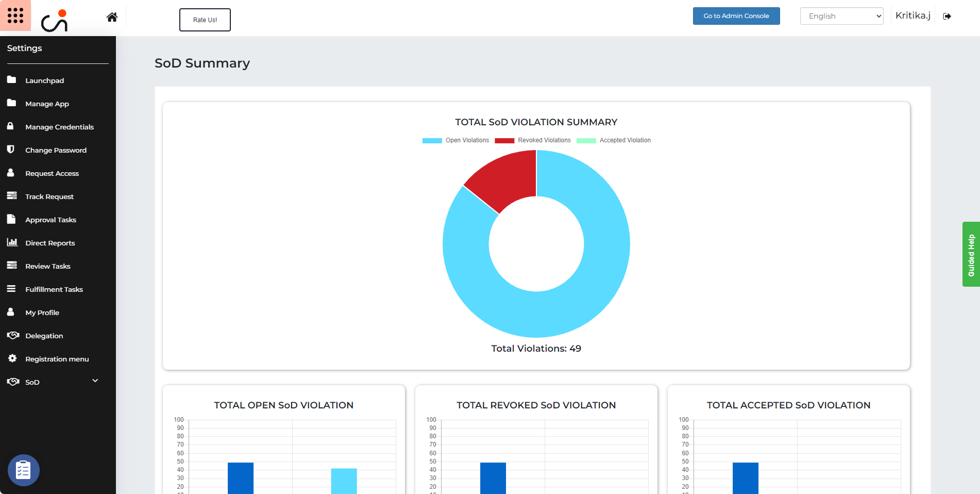Image resolution: width=980 pixels, height=494 pixels.
Task: Click TOTAL OPEN SoD VIOLATION title
Action: click(x=284, y=405)
